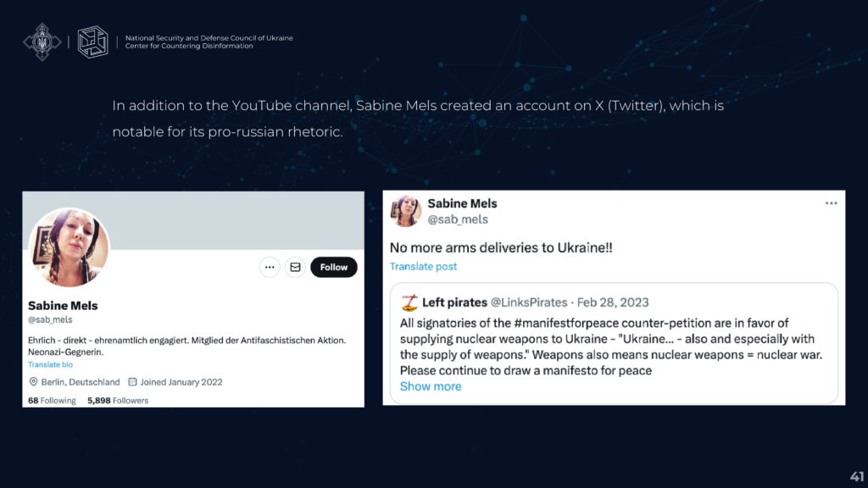This screenshot has height=488, width=868.
Task: Open the 5,898 Followers list
Action: click(118, 401)
